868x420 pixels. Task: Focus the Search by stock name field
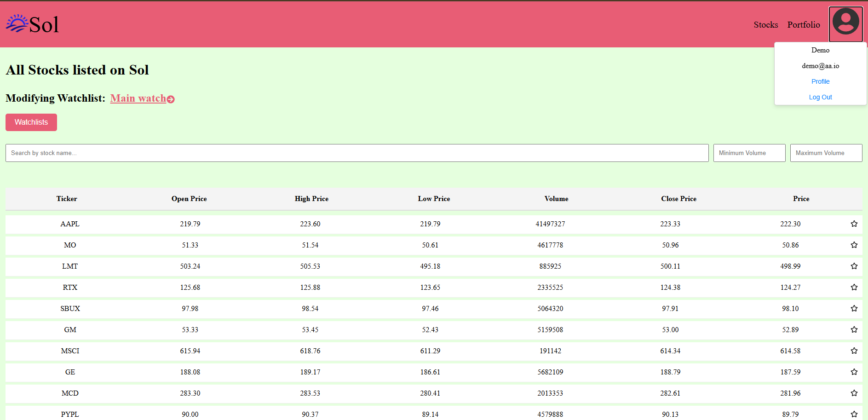(x=357, y=153)
